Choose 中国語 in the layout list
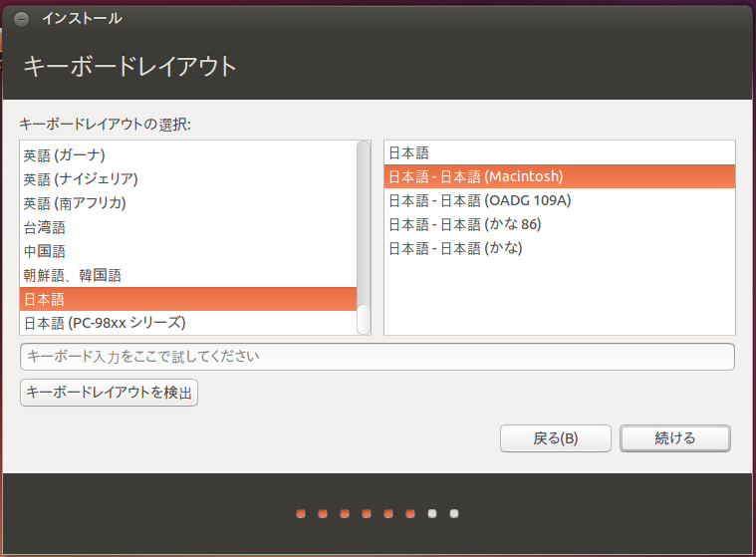 point(188,251)
